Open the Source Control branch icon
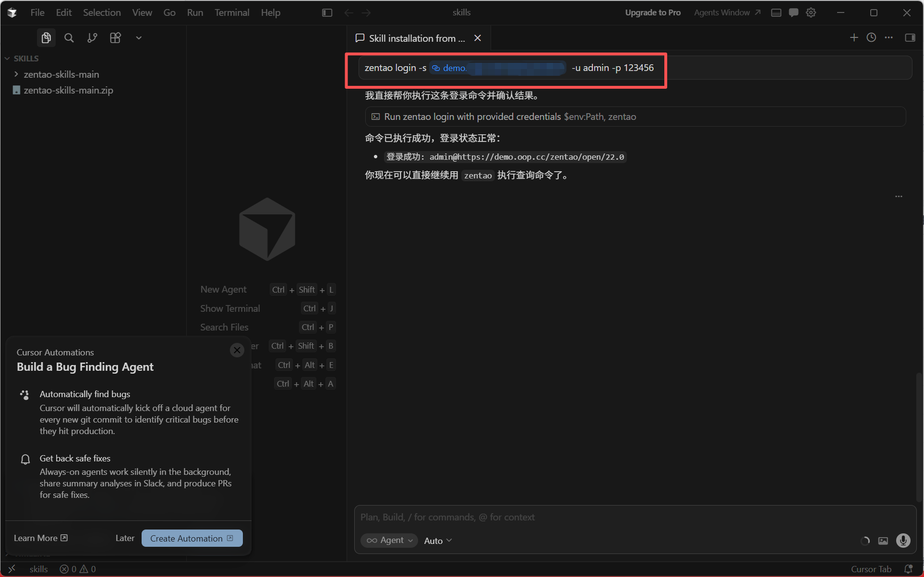Screen dimensions: 924x577 click(92, 38)
